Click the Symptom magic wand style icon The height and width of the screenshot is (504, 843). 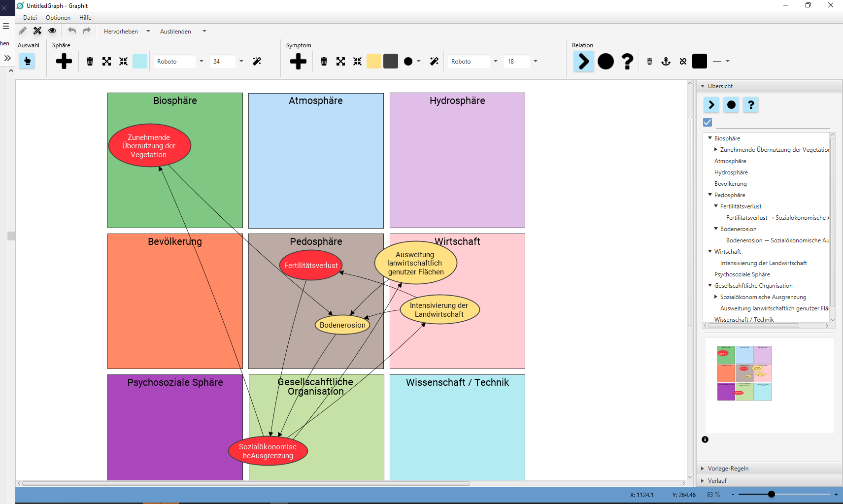coord(434,62)
